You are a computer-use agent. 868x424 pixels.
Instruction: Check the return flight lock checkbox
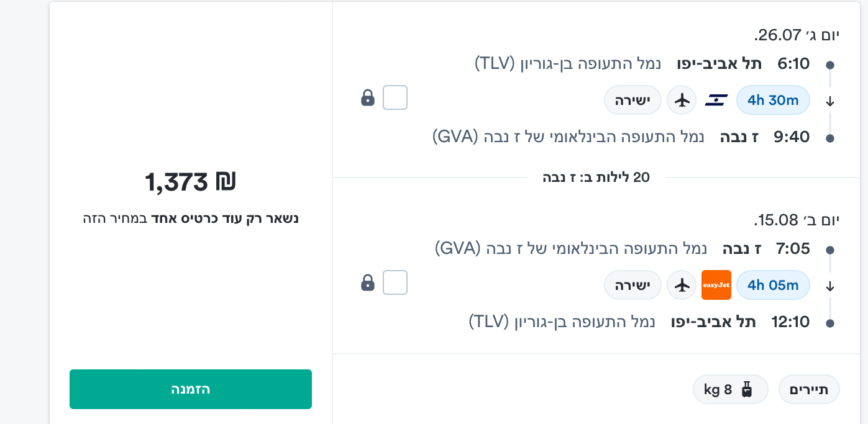pyautogui.click(x=395, y=282)
